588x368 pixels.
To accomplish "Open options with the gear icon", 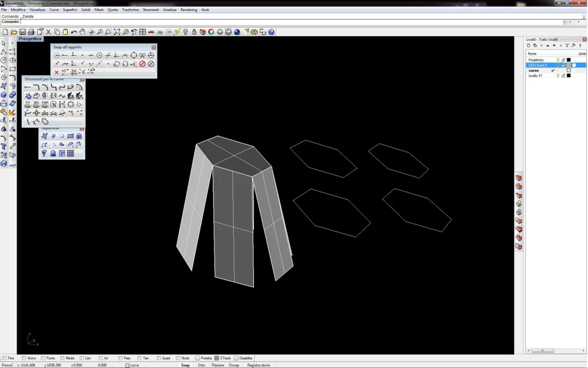I will (x=254, y=32).
